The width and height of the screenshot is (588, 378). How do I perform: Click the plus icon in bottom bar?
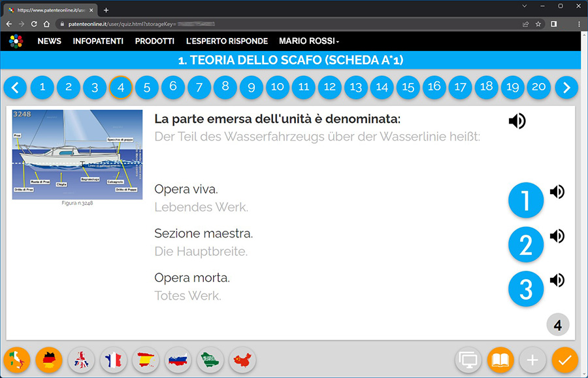pos(532,360)
